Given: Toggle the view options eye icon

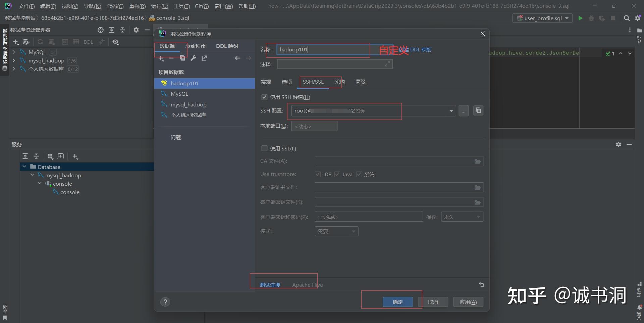Looking at the screenshot, I should tap(116, 42).
